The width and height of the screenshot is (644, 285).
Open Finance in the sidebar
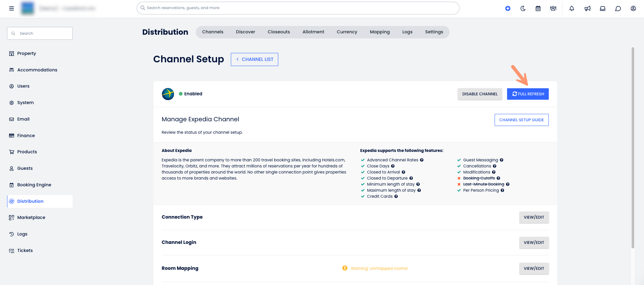tap(40, 136)
